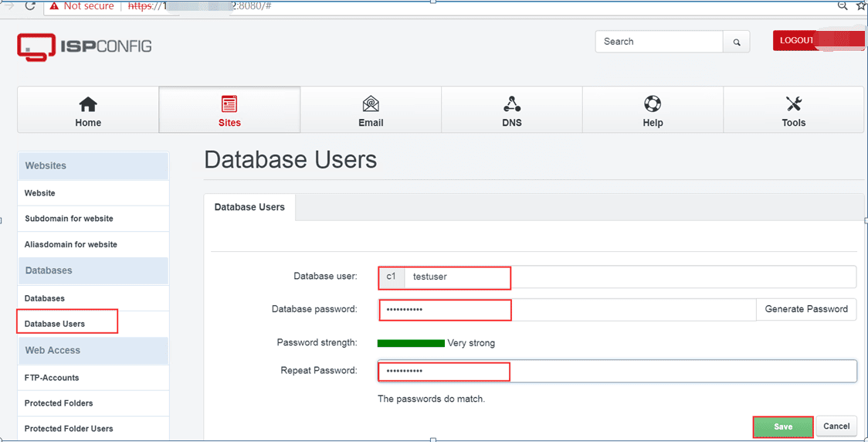Open Website in the sidebar

(x=93, y=192)
